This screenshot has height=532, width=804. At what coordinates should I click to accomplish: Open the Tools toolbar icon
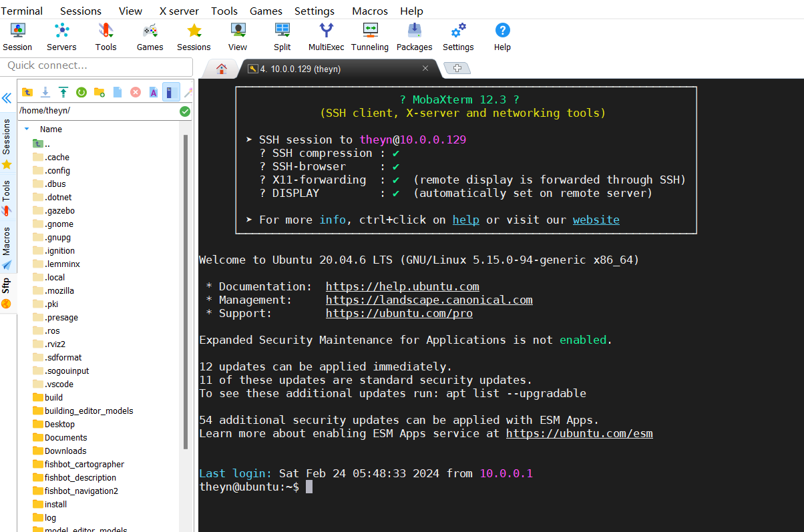coord(106,37)
